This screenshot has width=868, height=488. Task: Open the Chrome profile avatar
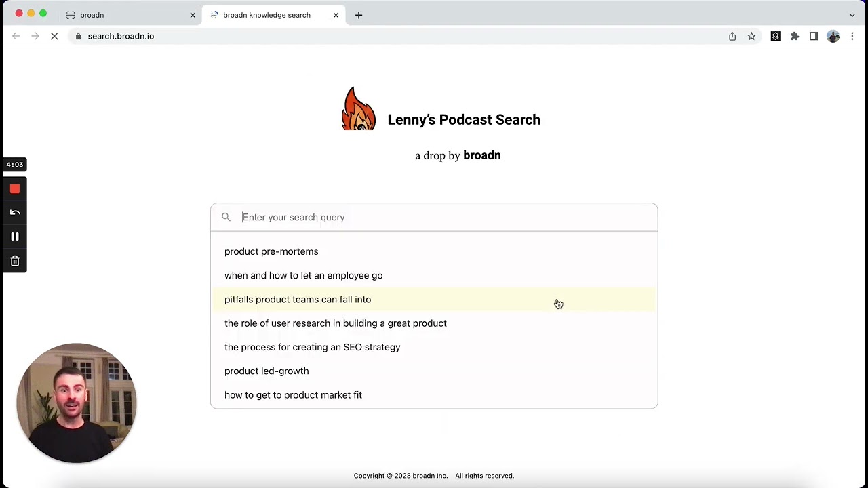[833, 36]
